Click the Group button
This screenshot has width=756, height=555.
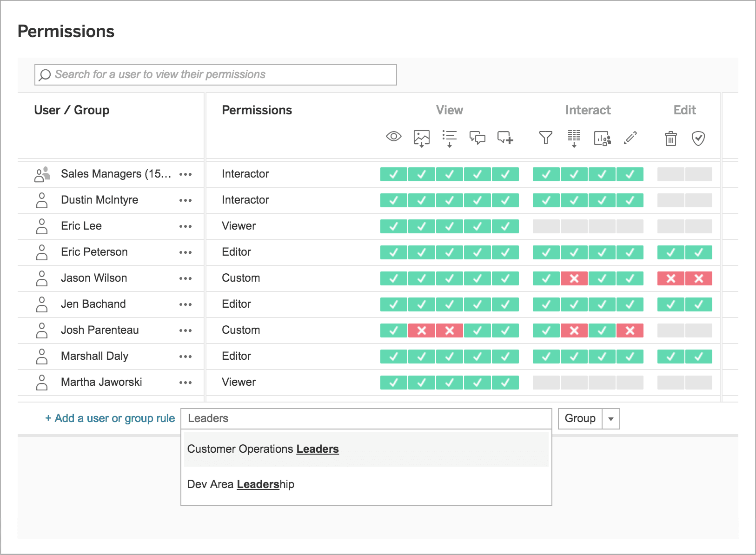(580, 418)
